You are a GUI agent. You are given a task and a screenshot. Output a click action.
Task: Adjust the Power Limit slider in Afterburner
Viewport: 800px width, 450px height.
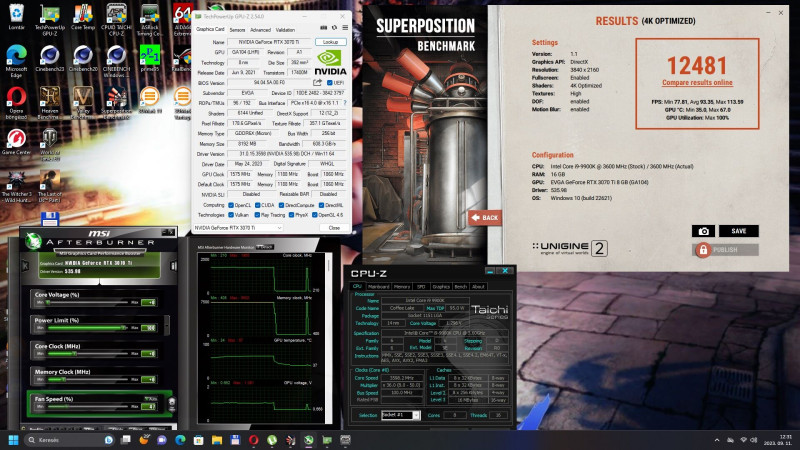87,328
